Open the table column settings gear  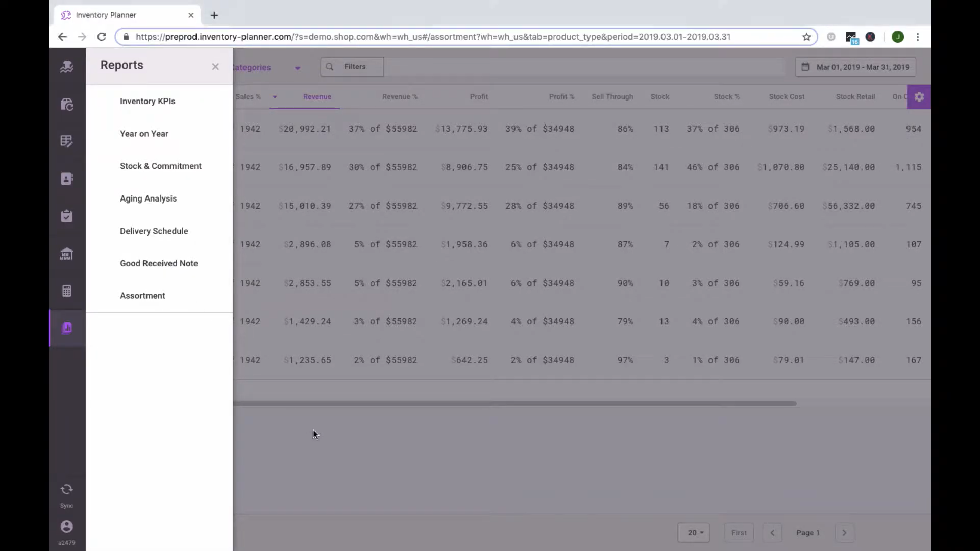click(919, 97)
